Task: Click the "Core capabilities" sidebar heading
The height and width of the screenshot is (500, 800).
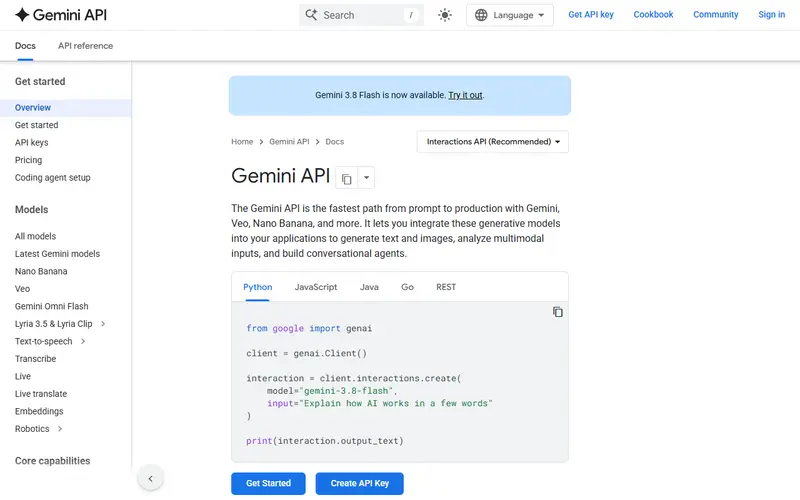Action: click(x=53, y=461)
